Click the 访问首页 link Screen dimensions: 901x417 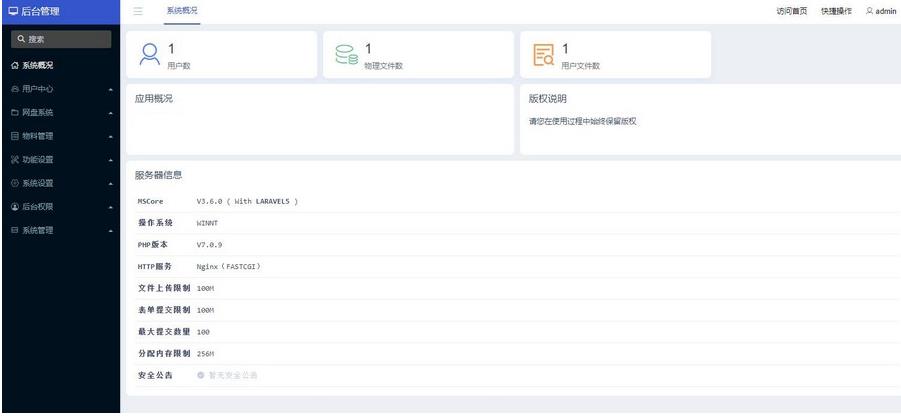(792, 11)
